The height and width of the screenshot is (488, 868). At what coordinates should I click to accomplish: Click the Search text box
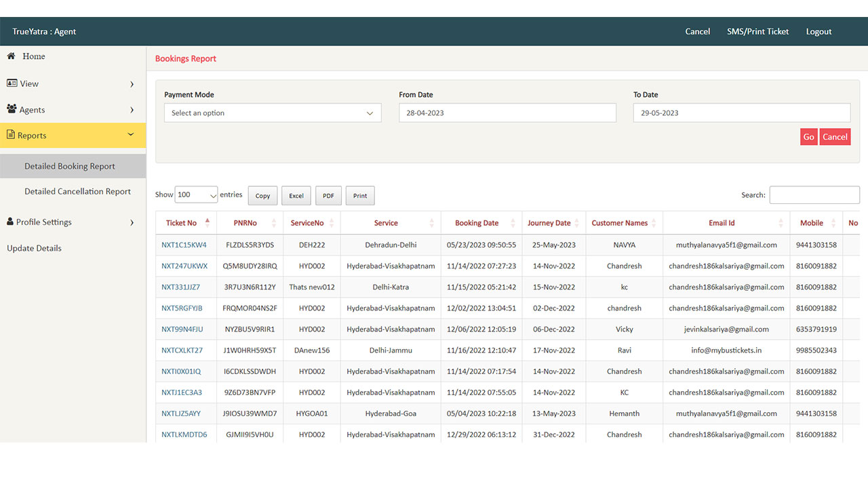[x=814, y=195]
